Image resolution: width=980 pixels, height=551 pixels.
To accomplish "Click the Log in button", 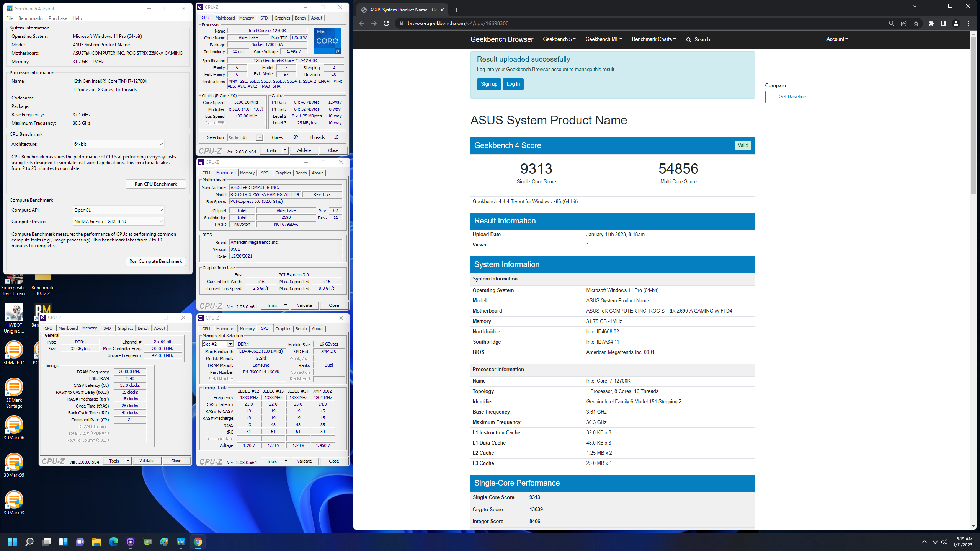I will pyautogui.click(x=513, y=84).
